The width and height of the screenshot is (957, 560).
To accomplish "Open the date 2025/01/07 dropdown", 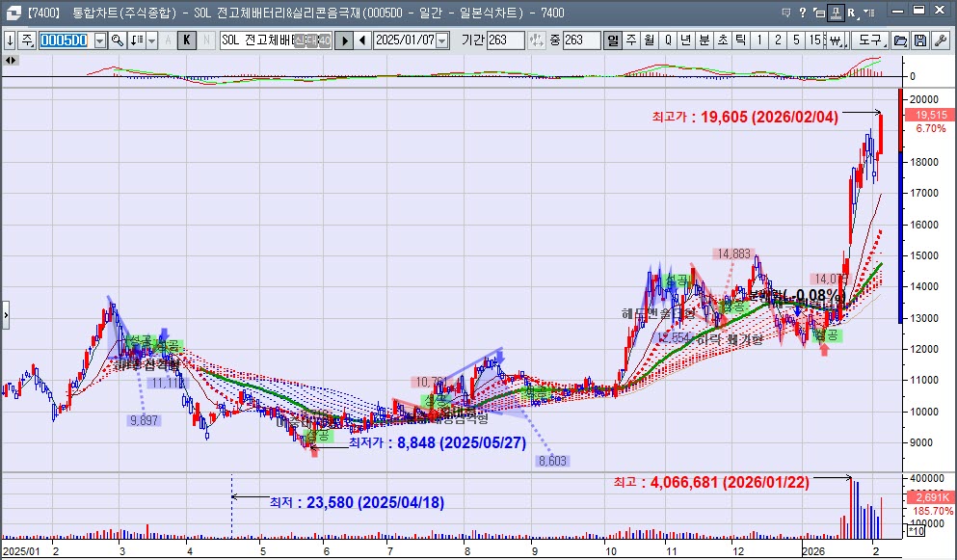I will [x=443, y=40].
